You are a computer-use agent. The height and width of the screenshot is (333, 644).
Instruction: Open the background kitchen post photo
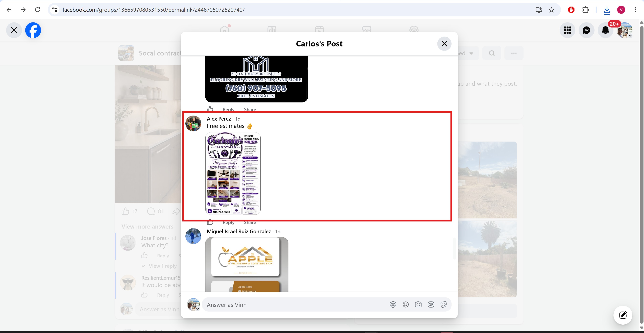click(148, 134)
